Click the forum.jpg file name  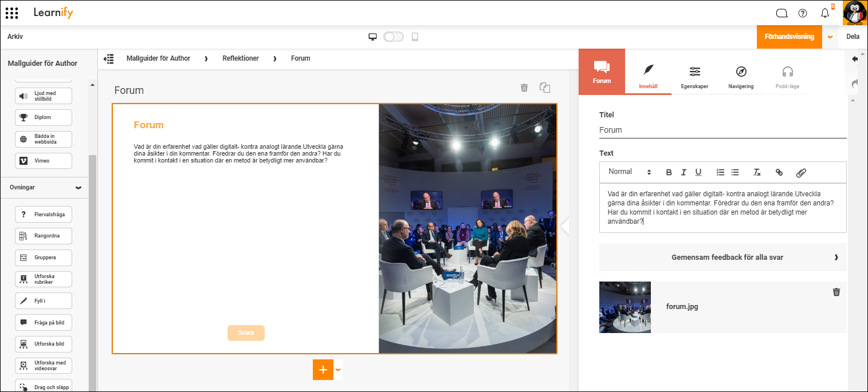pyautogui.click(x=682, y=307)
